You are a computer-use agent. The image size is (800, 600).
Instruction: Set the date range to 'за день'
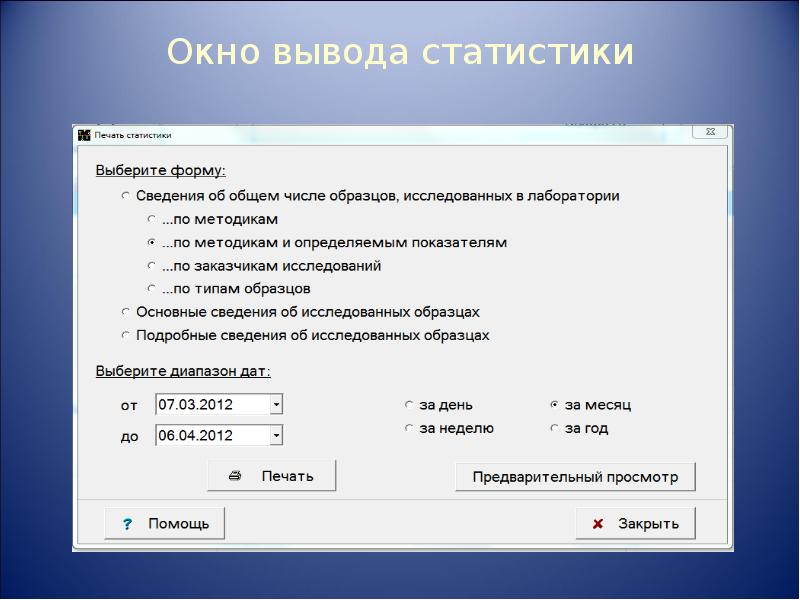(409, 406)
